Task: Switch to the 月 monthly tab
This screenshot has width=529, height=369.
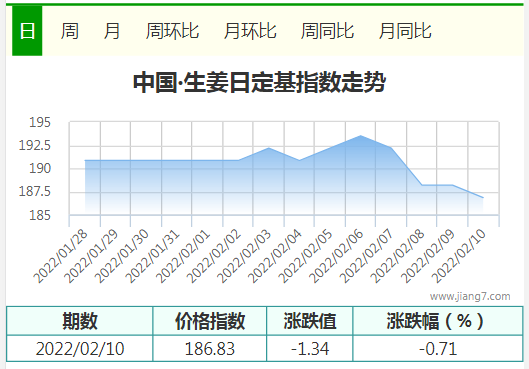Action: click(112, 31)
